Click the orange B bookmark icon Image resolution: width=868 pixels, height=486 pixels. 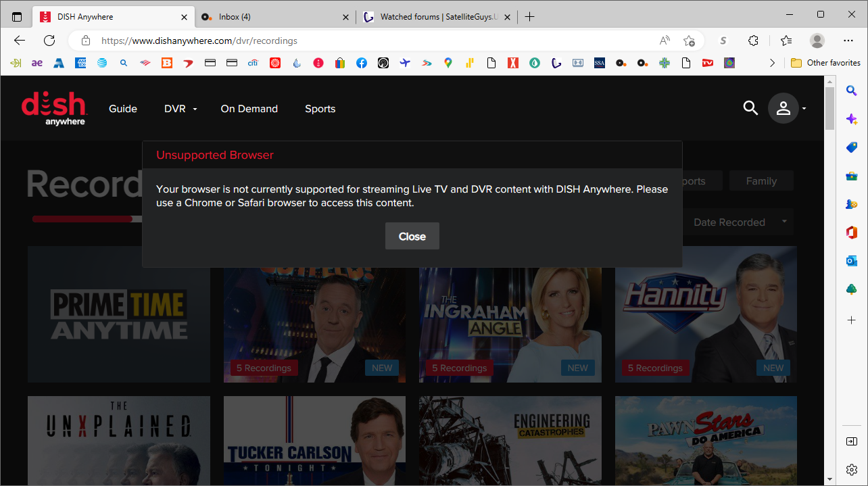167,63
